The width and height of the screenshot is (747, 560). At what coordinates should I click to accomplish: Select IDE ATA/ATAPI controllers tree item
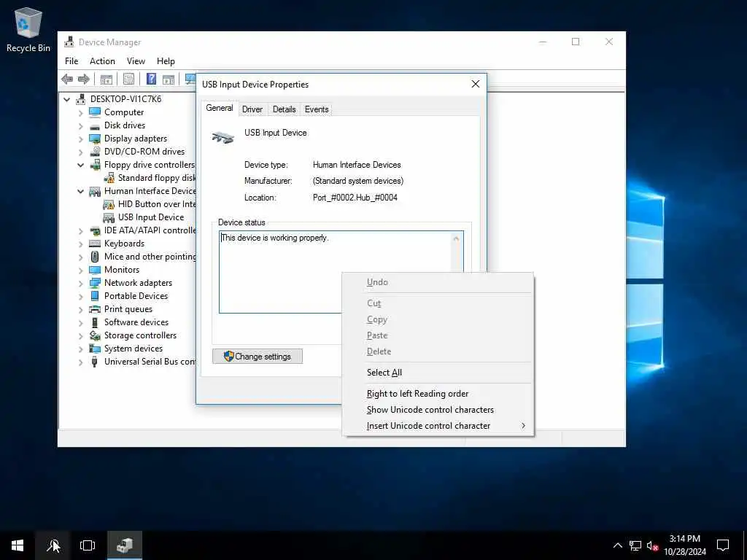150,230
